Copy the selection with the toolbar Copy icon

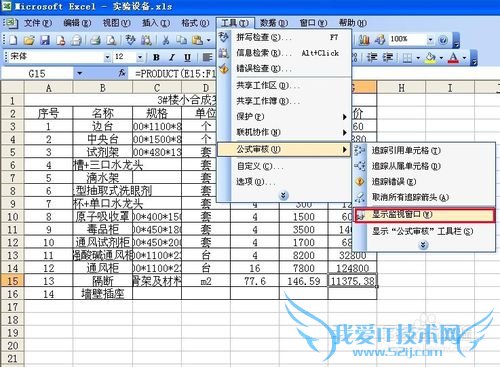(x=181, y=40)
